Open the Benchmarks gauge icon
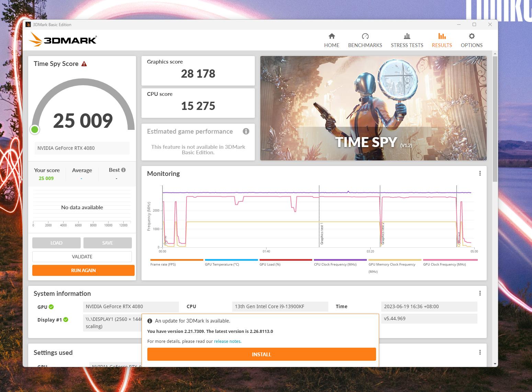 pos(365,36)
